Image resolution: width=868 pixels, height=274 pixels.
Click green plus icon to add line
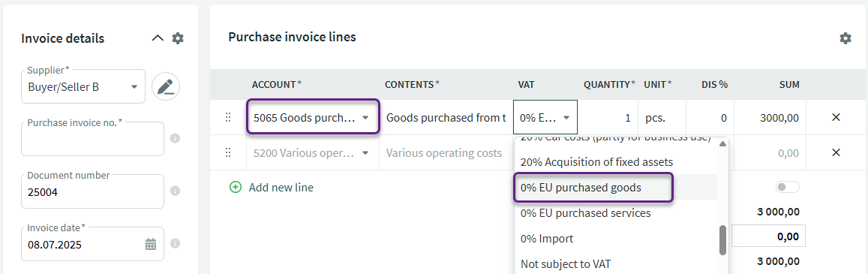pos(236,188)
